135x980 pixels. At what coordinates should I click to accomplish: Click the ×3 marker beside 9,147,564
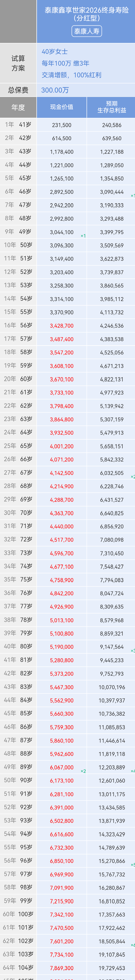tap(133, 651)
